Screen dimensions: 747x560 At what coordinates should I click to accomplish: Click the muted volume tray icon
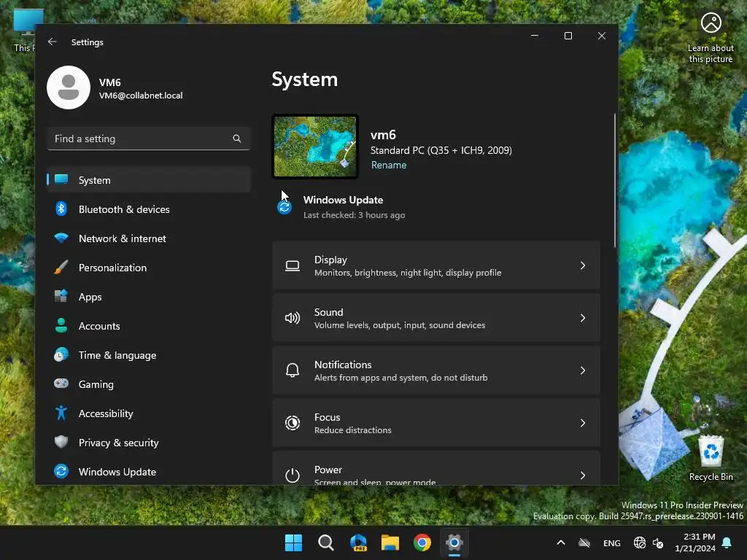tap(658, 542)
